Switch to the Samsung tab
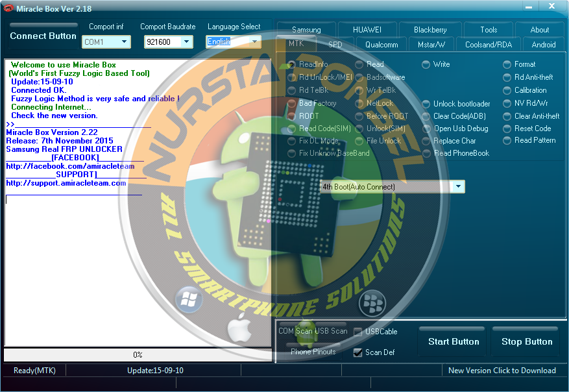Viewport: 569px width, 392px height. [x=306, y=30]
